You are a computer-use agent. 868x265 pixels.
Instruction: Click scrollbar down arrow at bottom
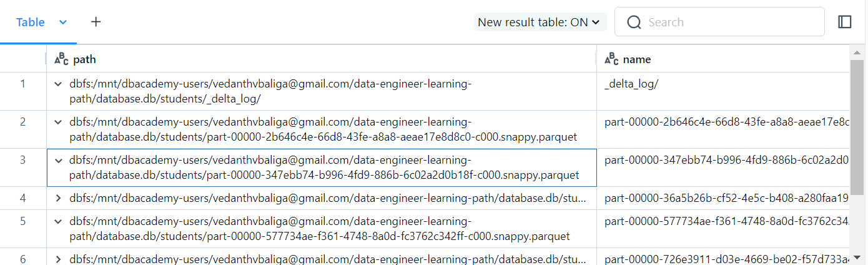coord(857,257)
